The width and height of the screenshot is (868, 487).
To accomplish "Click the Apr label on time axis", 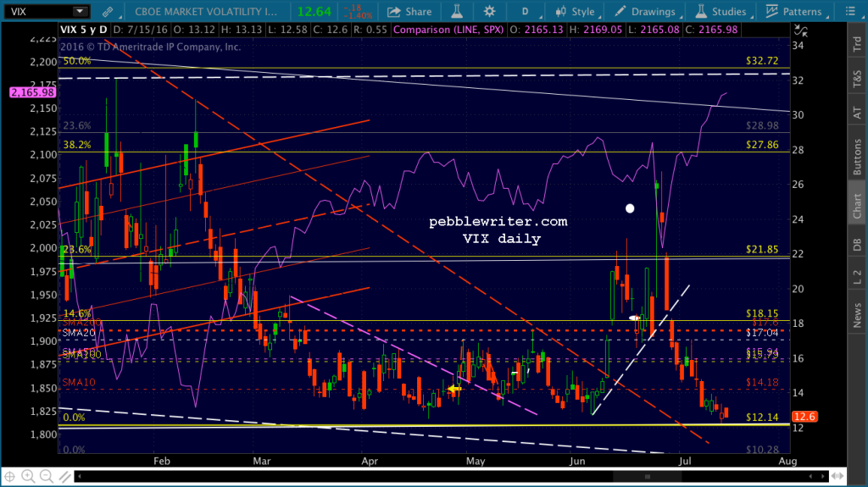I will 370,461.
